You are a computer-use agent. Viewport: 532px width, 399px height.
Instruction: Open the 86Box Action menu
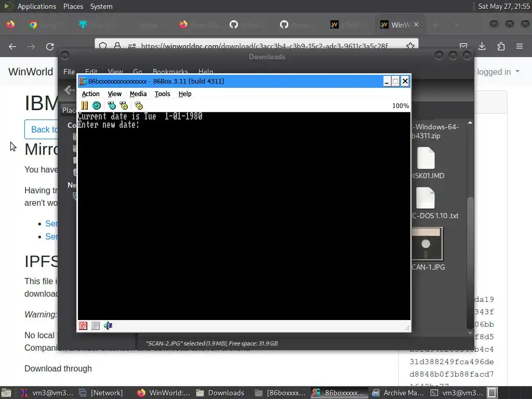(x=90, y=94)
